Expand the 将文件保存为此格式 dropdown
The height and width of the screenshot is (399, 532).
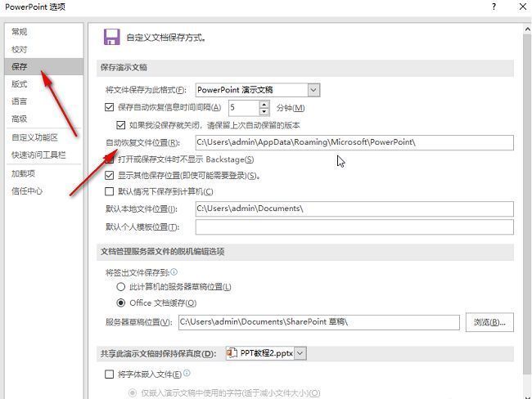(x=313, y=90)
